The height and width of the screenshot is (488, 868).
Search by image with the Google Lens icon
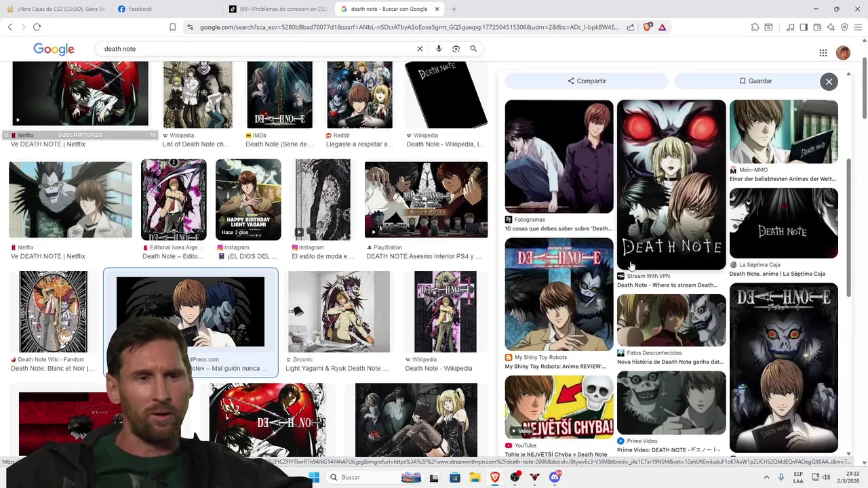(x=456, y=49)
